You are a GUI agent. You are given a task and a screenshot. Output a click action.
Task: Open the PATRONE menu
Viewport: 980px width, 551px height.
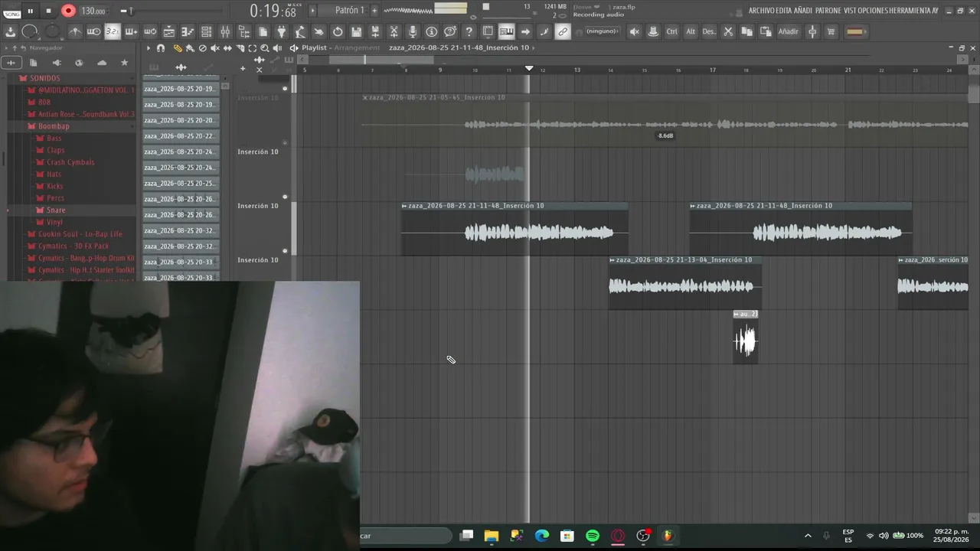[x=828, y=11]
